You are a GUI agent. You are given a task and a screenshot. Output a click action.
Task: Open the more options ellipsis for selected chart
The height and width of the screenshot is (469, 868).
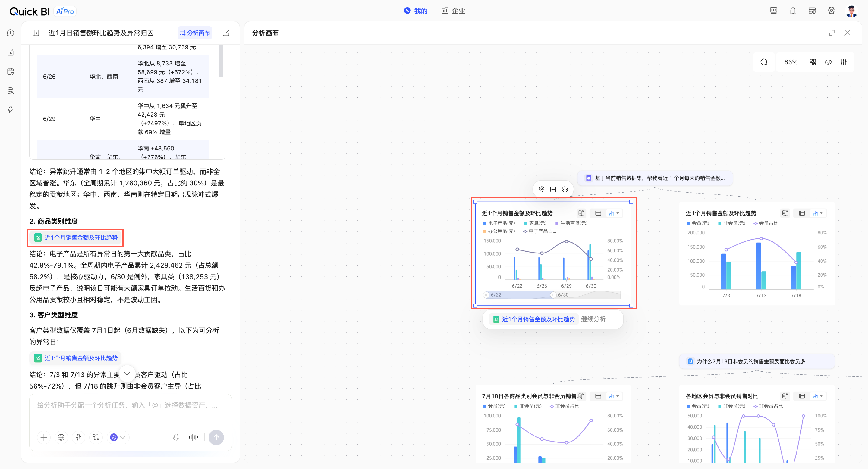tap(565, 189)
